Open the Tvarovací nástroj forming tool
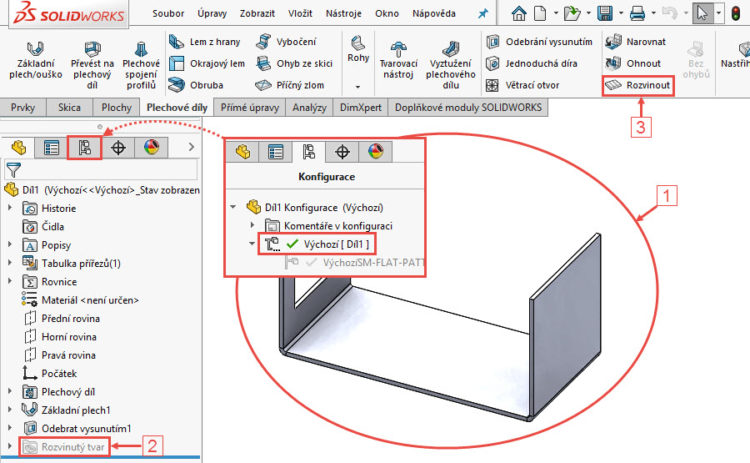Screen dimensions: 750x463 tap(398, 61)
